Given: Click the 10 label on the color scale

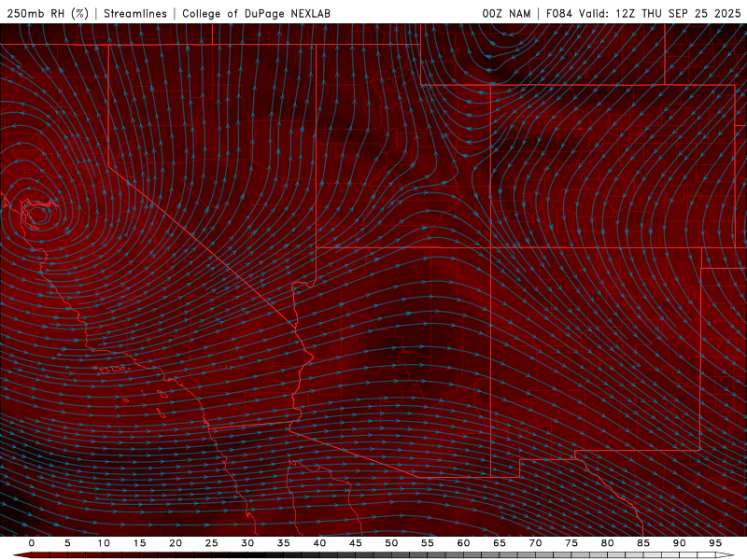Looking at the screenshot, I should tap(104, 543).
